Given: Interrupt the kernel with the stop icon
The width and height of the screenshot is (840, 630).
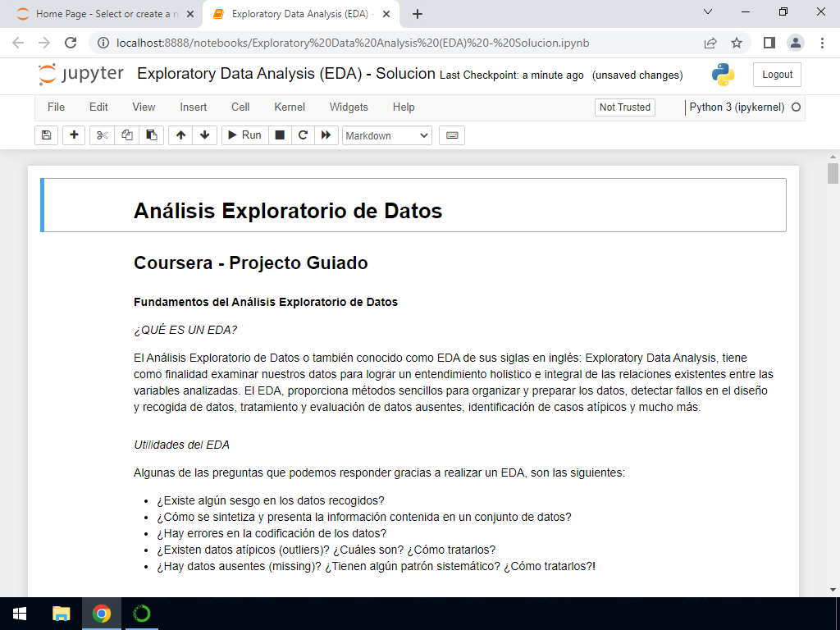Looking at the screenshot, I should 280,135.
